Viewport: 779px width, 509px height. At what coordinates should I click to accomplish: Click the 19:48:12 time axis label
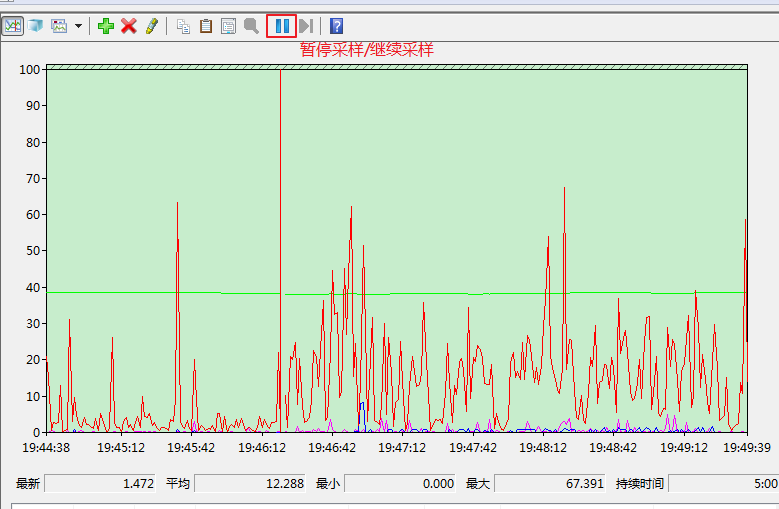coord(543,447)
